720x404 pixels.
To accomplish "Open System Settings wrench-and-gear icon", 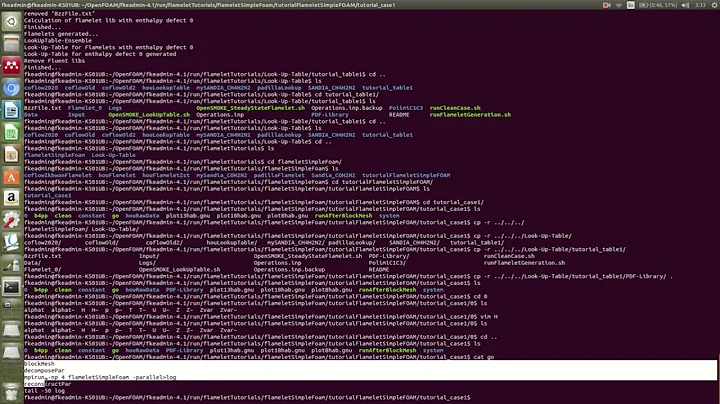I will click(11, 220).
